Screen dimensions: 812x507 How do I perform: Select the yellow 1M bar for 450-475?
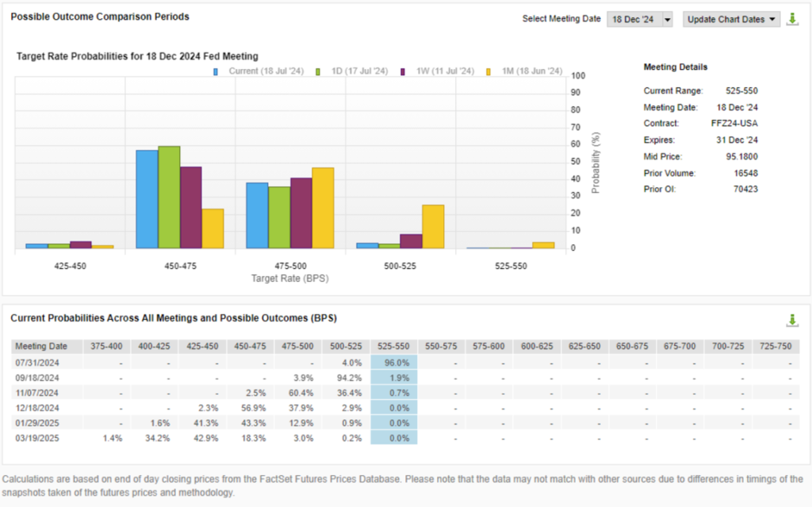pos(213,229)
